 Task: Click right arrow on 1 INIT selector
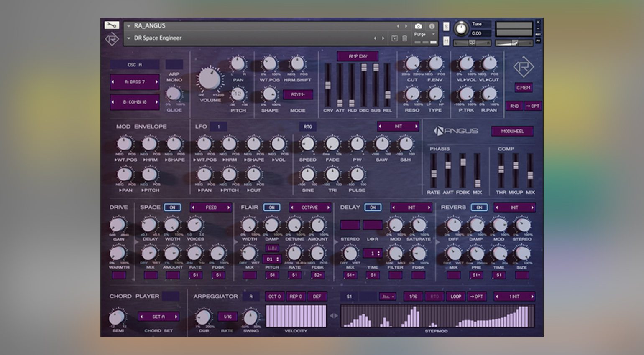[532, 297]
